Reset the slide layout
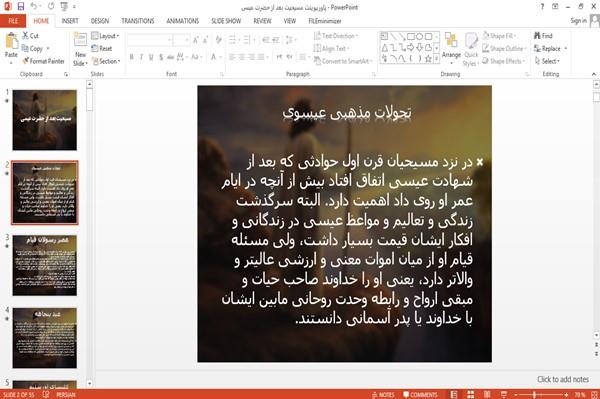Image resolution: width=600 pixels, height=399 pixels. (x=102, y=49)
